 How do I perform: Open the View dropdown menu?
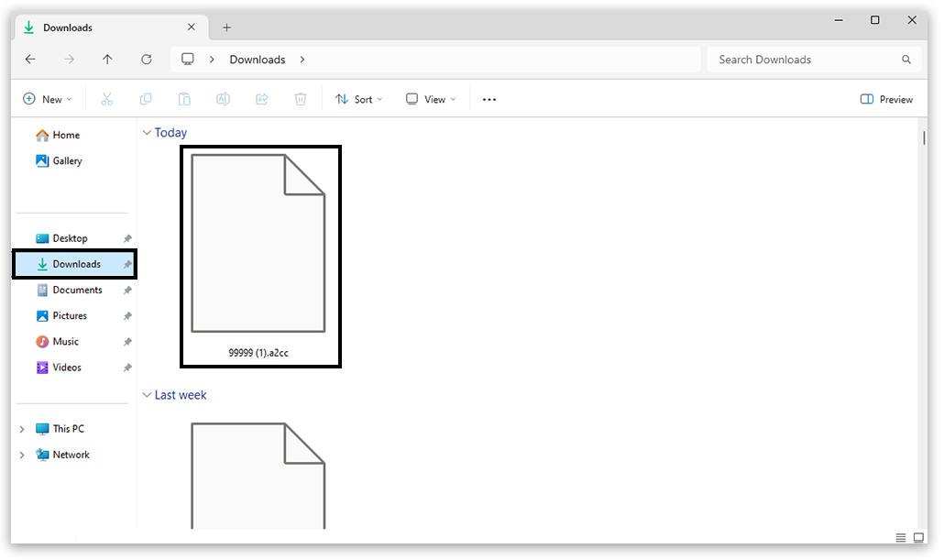(431, 99)
